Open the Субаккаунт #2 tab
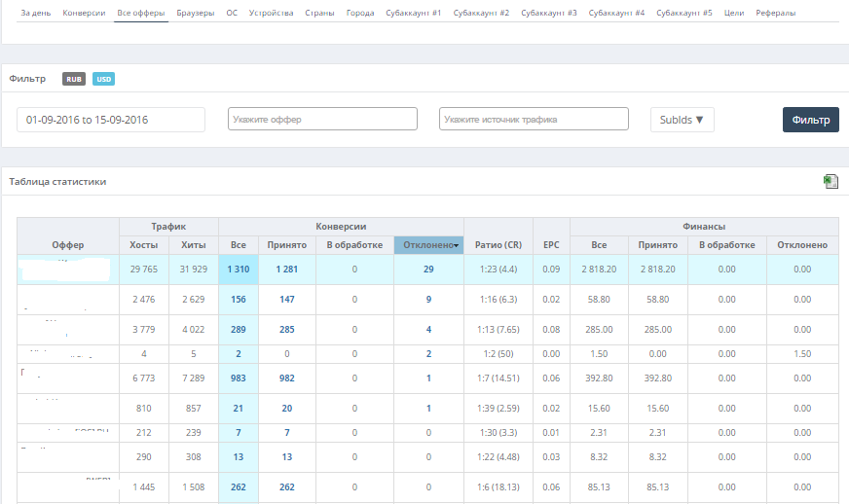Viewport: 849px width, 504px height. click(481, 13)
